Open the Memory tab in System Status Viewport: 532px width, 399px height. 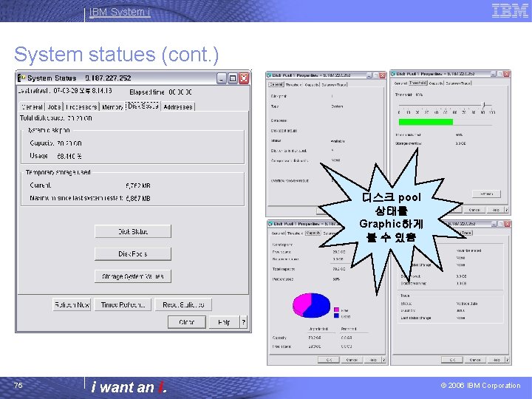click(x=112, y=107)
